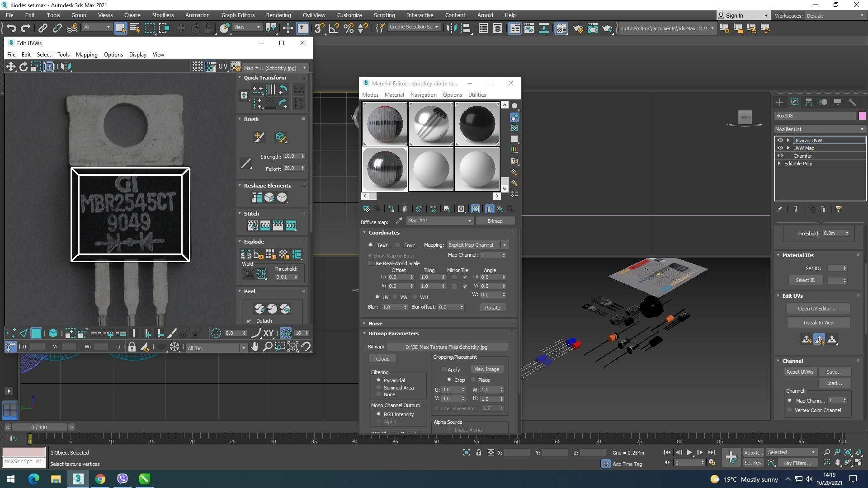Open the Mapping menu in Edit UVWs

[x=86, y=55]
